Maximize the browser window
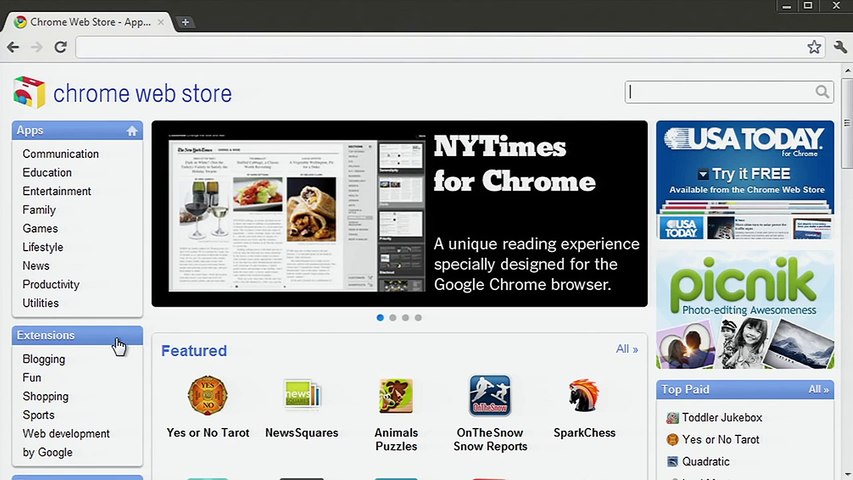This screenshot has height=480, width=853. (808, 6)
